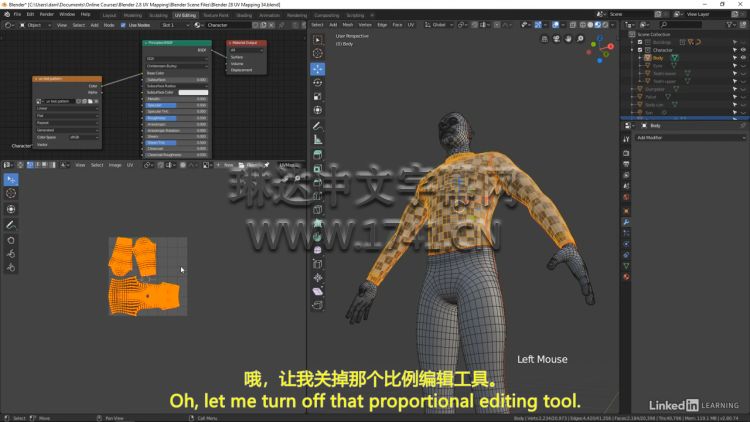Switch to the Layout workspace tab

110,15
